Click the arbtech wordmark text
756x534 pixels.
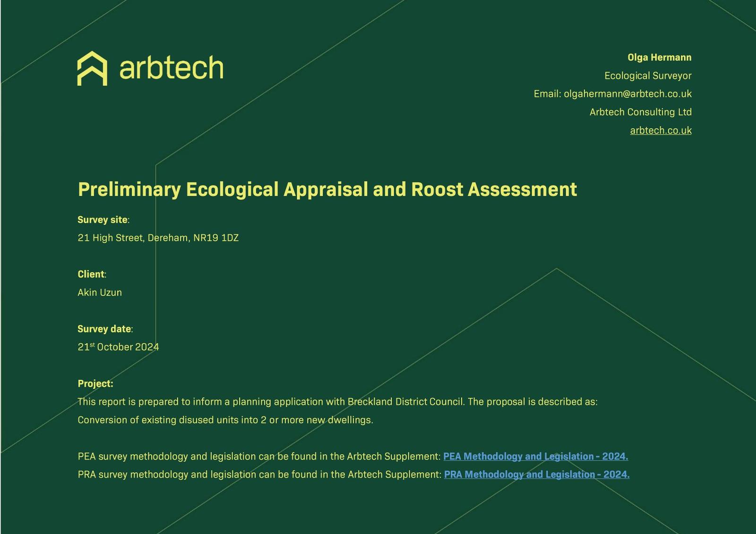click(171, 68)
